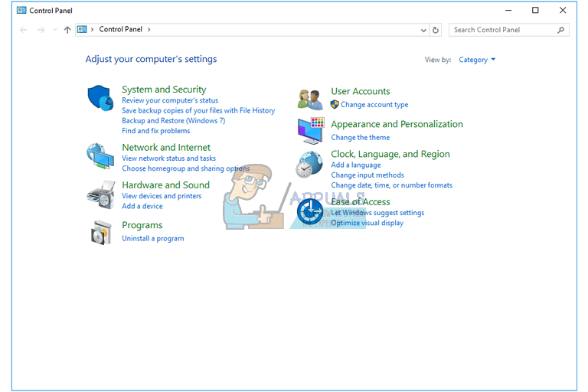Image resolution: width=588 pixels, height=392 pixels.
Task: Click the Control Panel title bar icon
Action: (21, 10)
